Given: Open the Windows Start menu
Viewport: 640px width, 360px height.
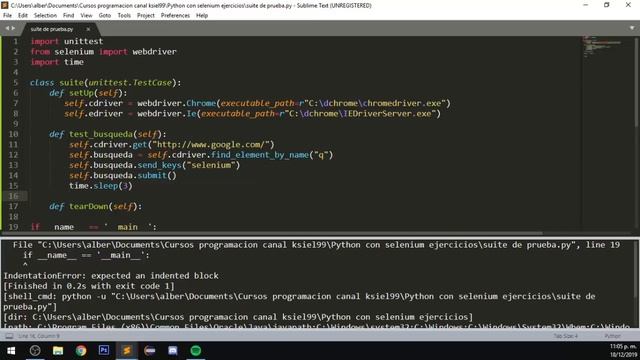Looking at the screenshot, I should tap(11, 351).
